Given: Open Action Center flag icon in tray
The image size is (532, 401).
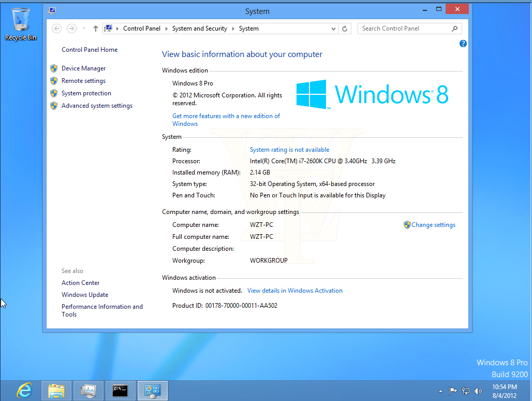Looking at the screenshot, I should click(453, 391).
